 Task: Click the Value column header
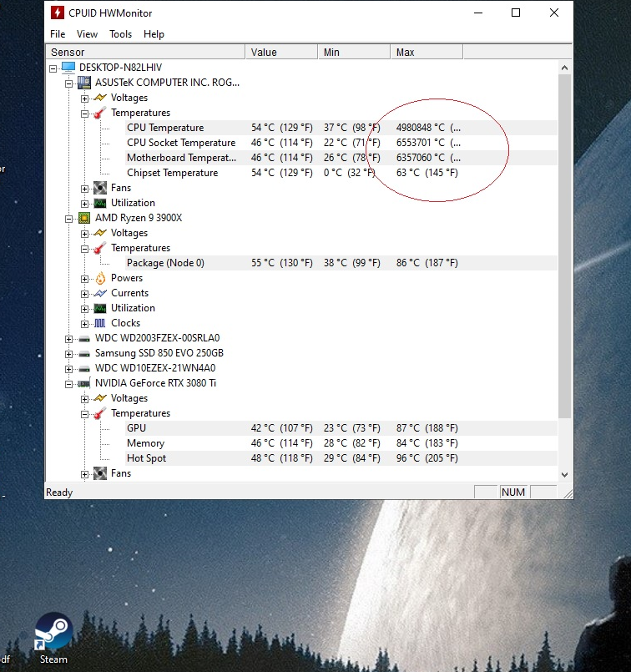coord(281,53)
